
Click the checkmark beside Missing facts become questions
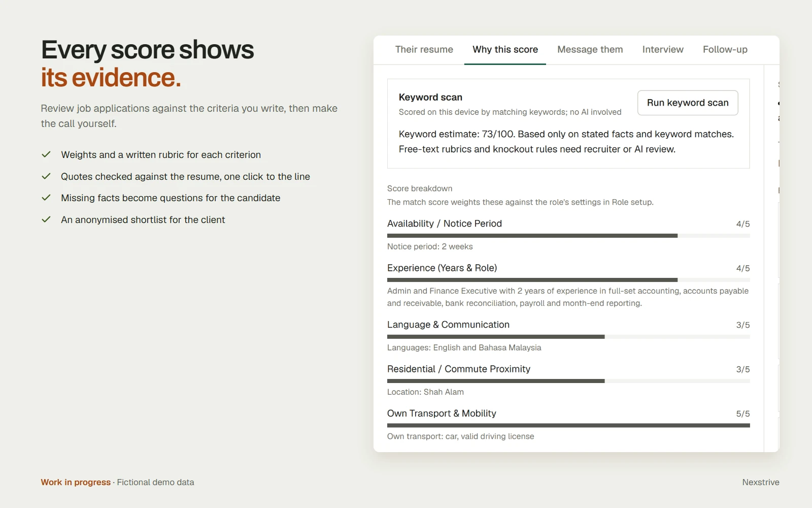point(46,198)
